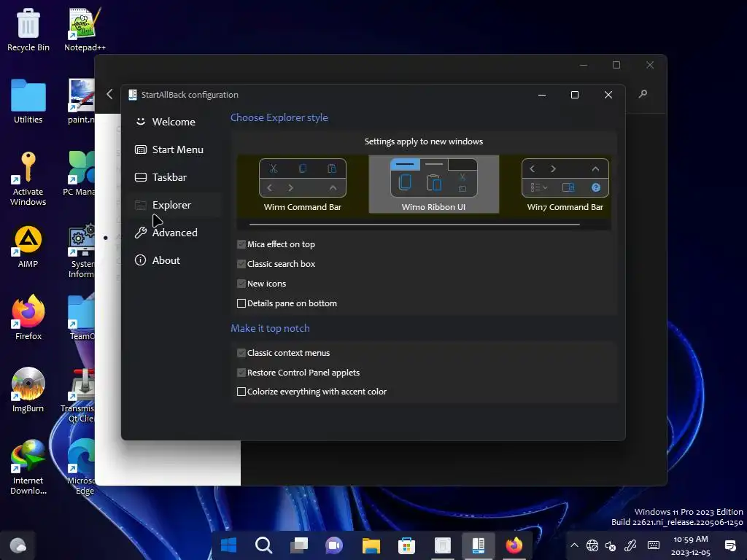Open Start Menu settings page

(174, 149)
